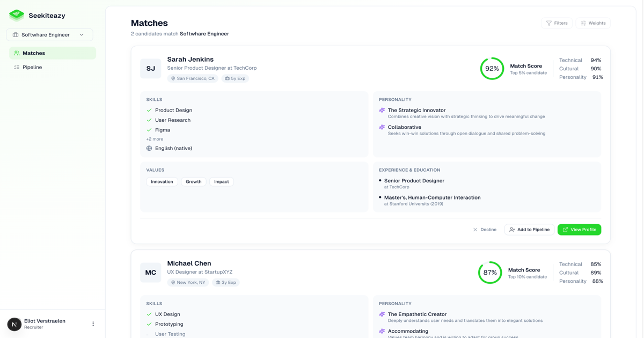The width and height of the screenshot is (644, 338).
Task: Click the briefcase icon in job selector
Action: [x=16, y=35]
